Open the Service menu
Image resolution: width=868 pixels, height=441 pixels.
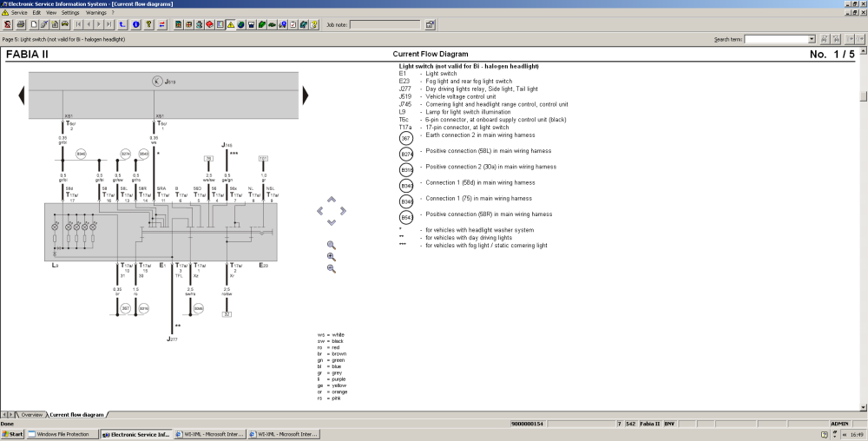[19, 12]
